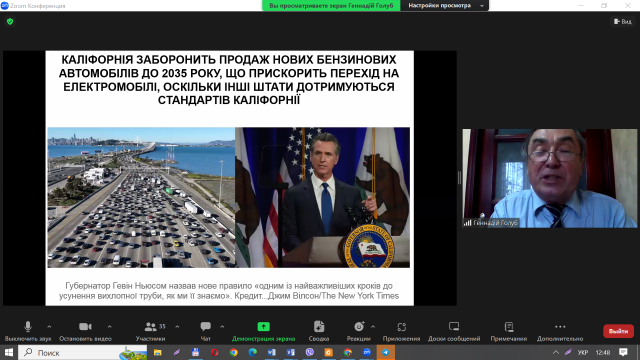Open File Explorer from the taskbar
This screenshot has width=640, height=360.
click(158, 352)
